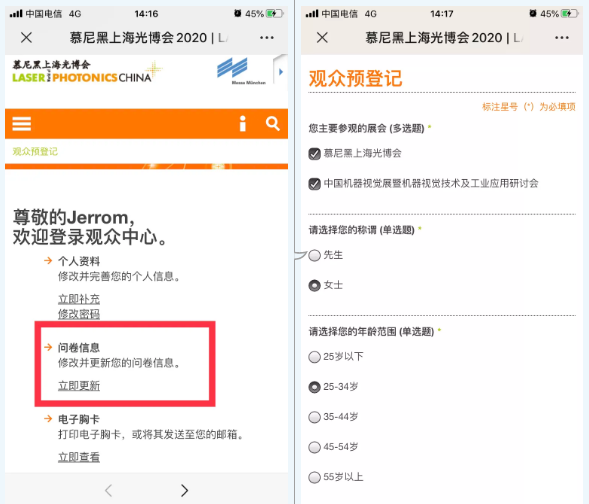Click the LASER PHOTONICS CHINA logo
589x504 pixels.
click(87, 71)
